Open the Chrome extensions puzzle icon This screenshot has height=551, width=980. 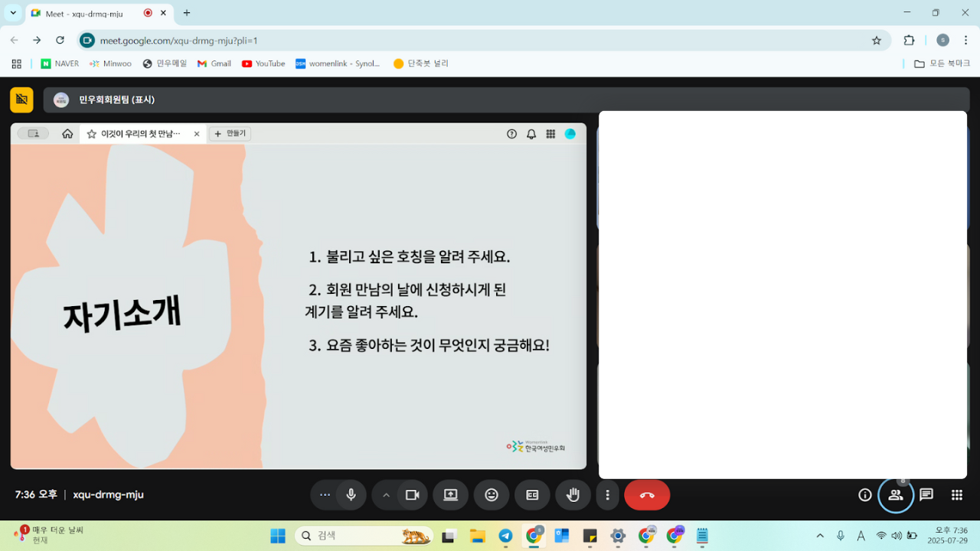pyautogui.click(x=910, y=41)
